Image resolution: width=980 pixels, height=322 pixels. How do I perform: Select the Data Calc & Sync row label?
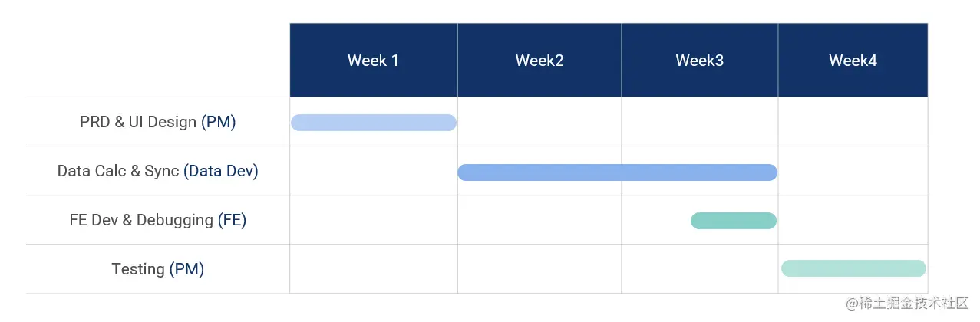point(157,171)
